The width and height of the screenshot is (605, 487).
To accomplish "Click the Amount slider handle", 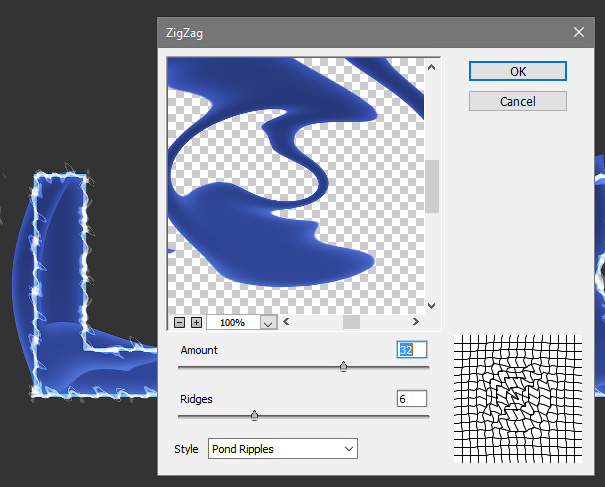I will click(343, 366).
